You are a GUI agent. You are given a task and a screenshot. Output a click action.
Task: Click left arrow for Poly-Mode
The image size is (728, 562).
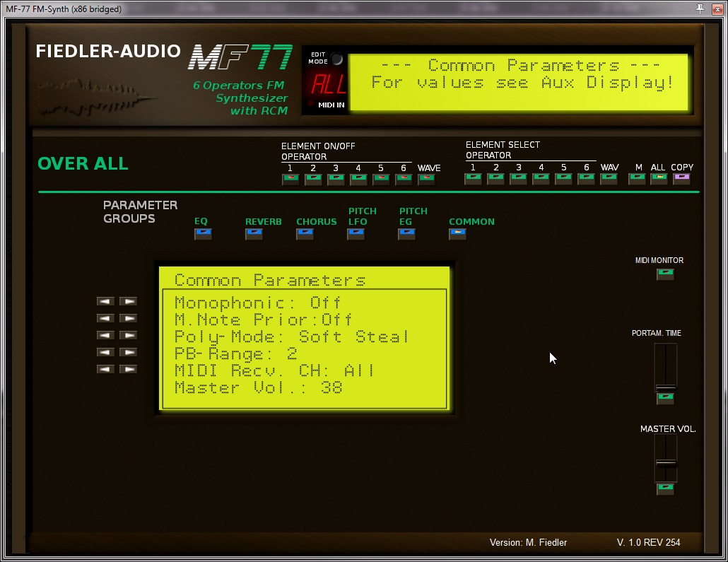click(x=105, y=335)
